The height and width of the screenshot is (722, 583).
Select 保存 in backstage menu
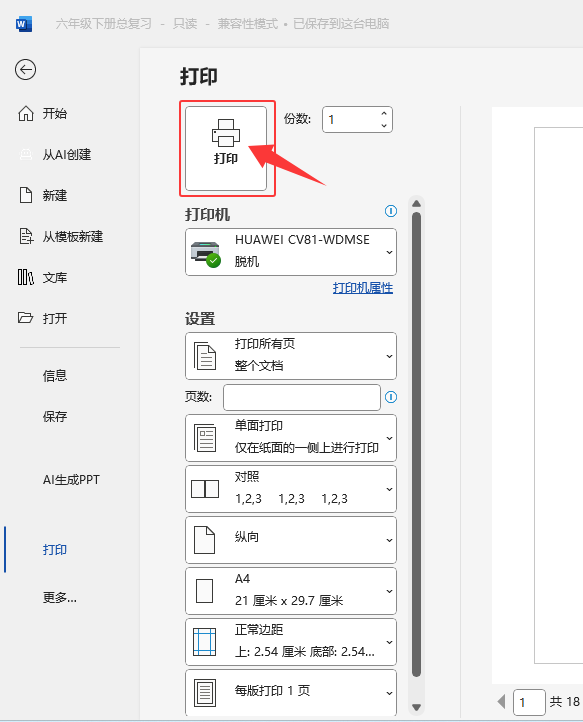[55, 417]
